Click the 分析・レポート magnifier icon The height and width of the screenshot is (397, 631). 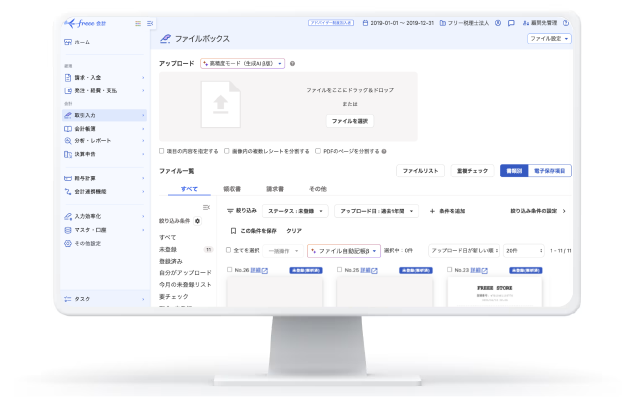(68, 141)
